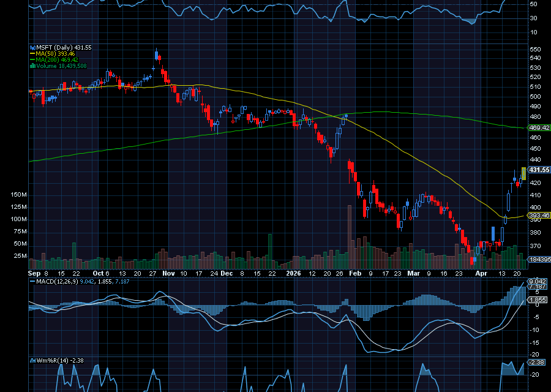Click the Volume 18,439,508 legend text
The image size is (551, 392).
(61, 66)
